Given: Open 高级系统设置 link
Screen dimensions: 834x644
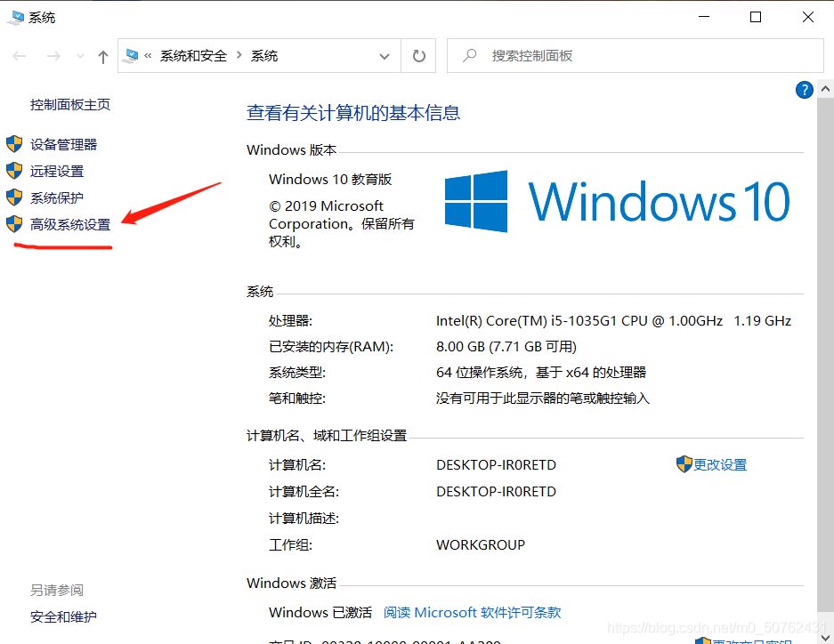Looking at the screenshot, I should 70,224.
